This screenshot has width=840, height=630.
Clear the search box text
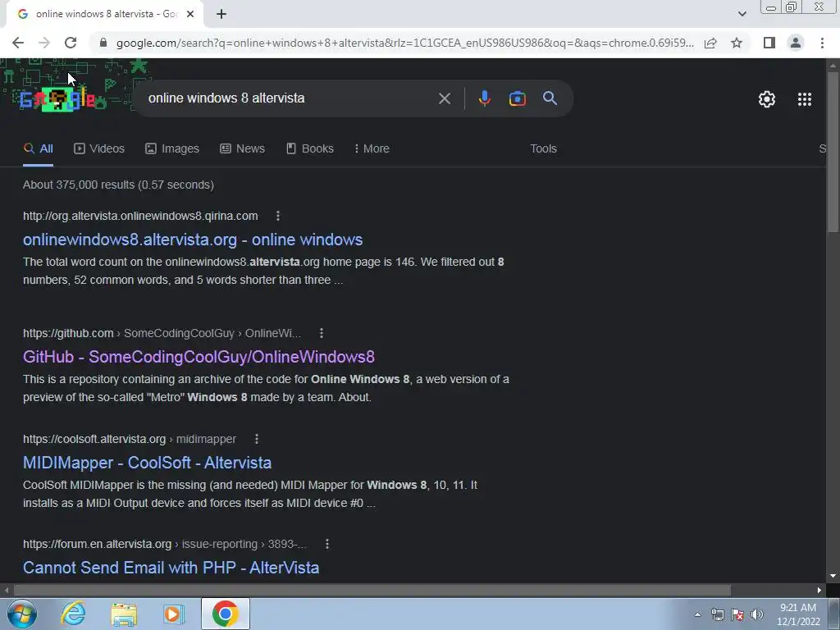[444, 98]
